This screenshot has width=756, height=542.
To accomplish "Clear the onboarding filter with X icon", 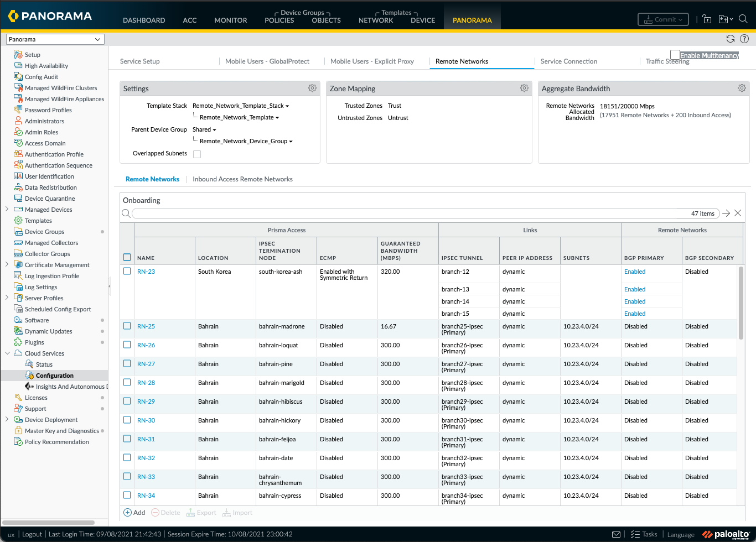I will (738, 213).
